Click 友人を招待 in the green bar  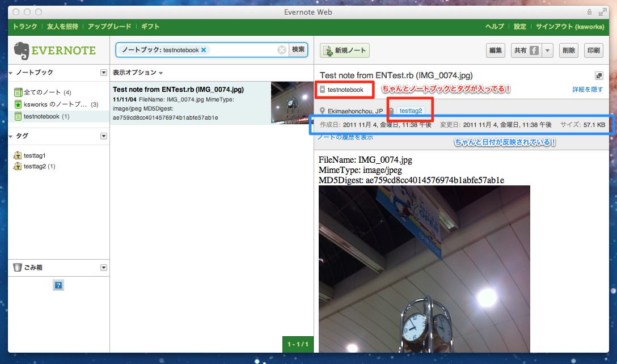62,27
